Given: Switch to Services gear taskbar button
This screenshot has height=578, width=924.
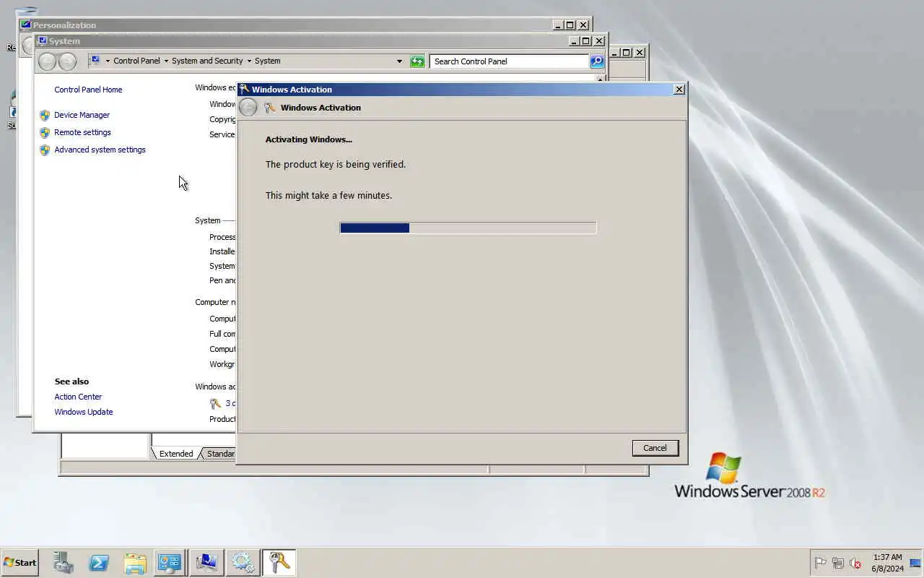Looking at the screenshot, I should pos(243,562).
